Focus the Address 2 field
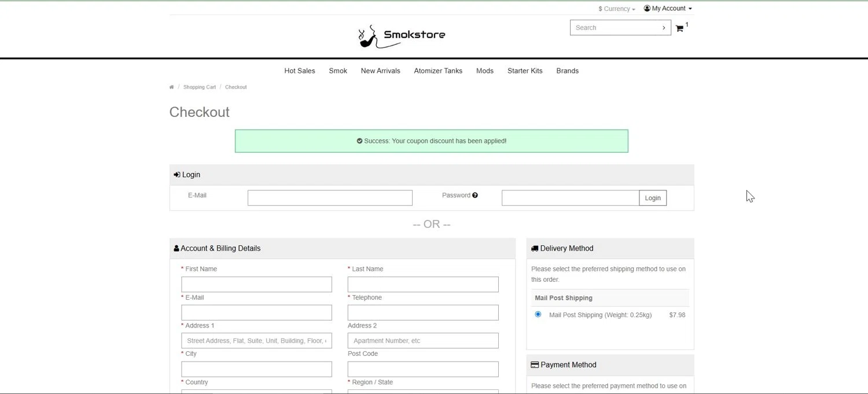868x394 pixels. pyautogui.click(x=423, y=341)
